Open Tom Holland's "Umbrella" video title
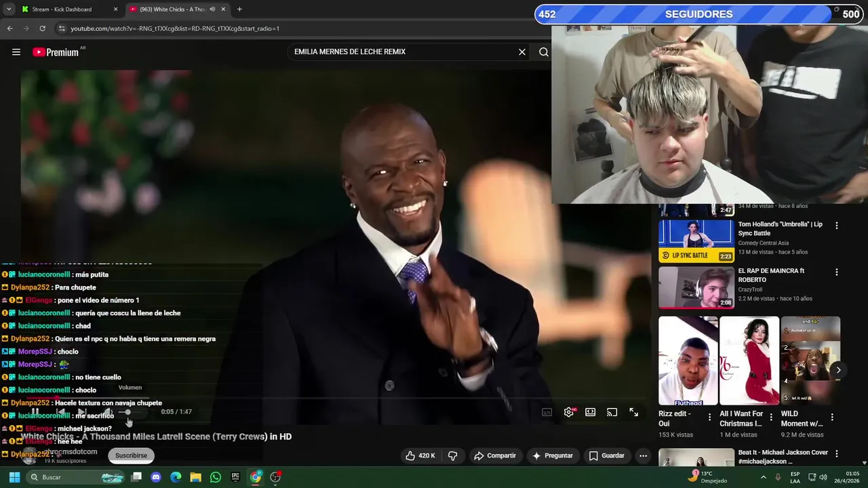The height and width of the screenshot is (488, 868). pos(780,229)
